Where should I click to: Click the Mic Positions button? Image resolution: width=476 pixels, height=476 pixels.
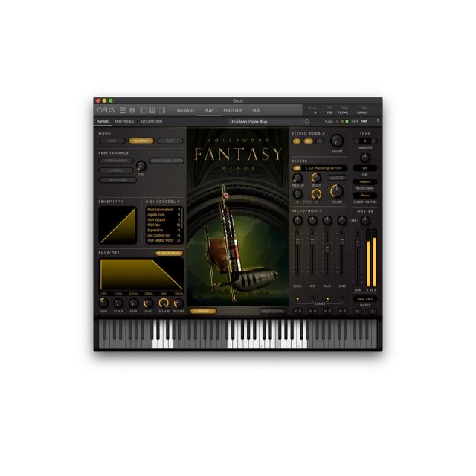(x=273, y=311)
